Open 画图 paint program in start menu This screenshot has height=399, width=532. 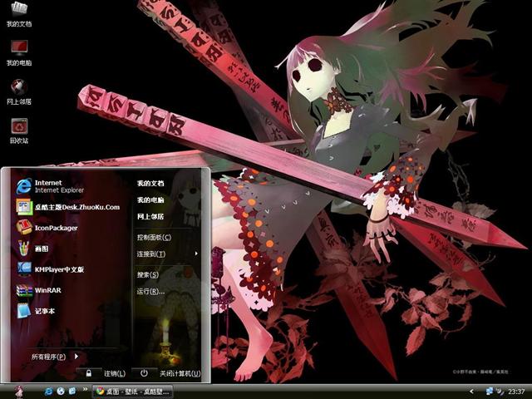point(34,249)
